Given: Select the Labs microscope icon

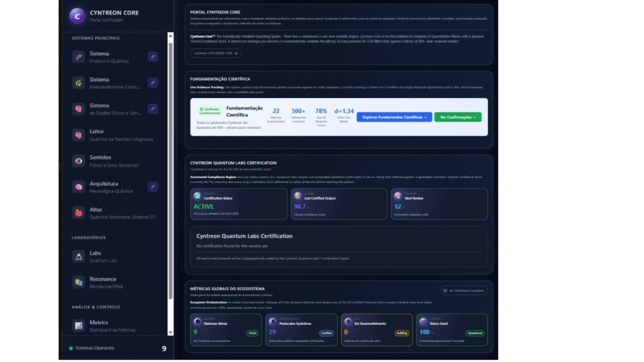Looking at the screenshot, I should (x=78, y=256).
